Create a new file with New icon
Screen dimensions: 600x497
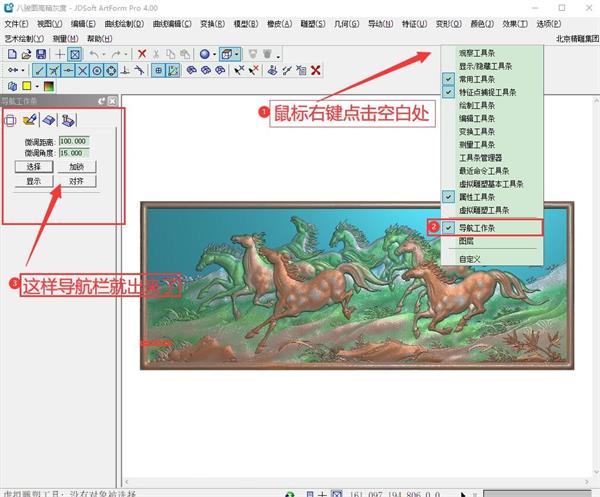12,54
